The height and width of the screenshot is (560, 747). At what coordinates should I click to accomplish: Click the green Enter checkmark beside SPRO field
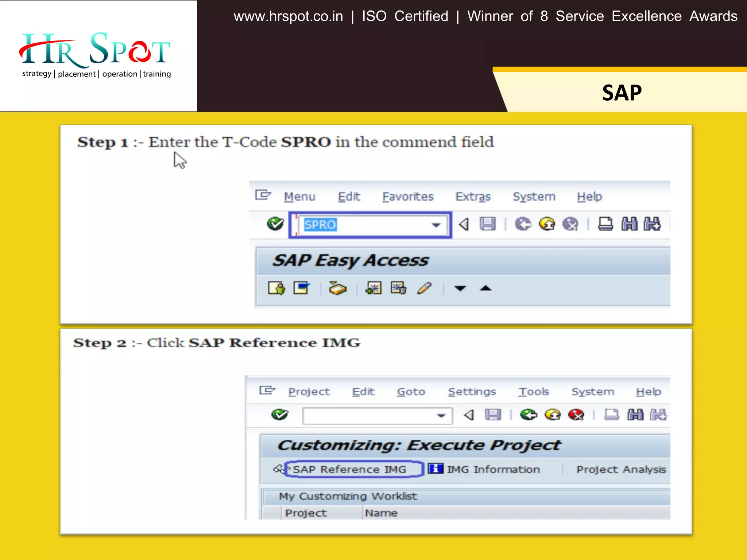pos(275,223)
